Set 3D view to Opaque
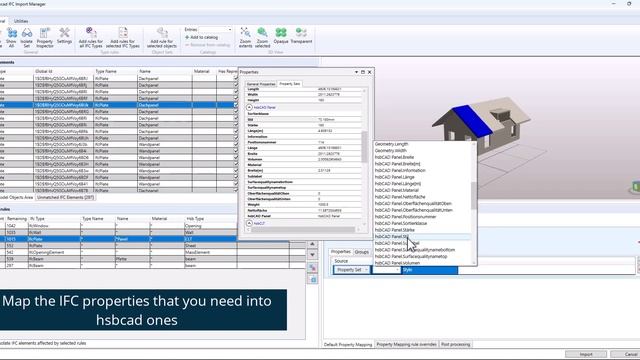The height and width of the screenshot is (360, 640). 281,36
